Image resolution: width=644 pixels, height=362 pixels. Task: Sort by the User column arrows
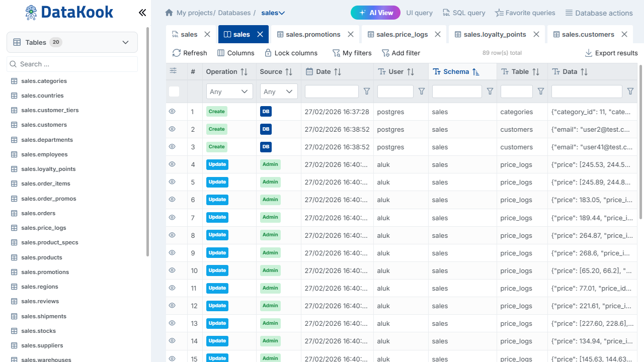click(411, 72)
